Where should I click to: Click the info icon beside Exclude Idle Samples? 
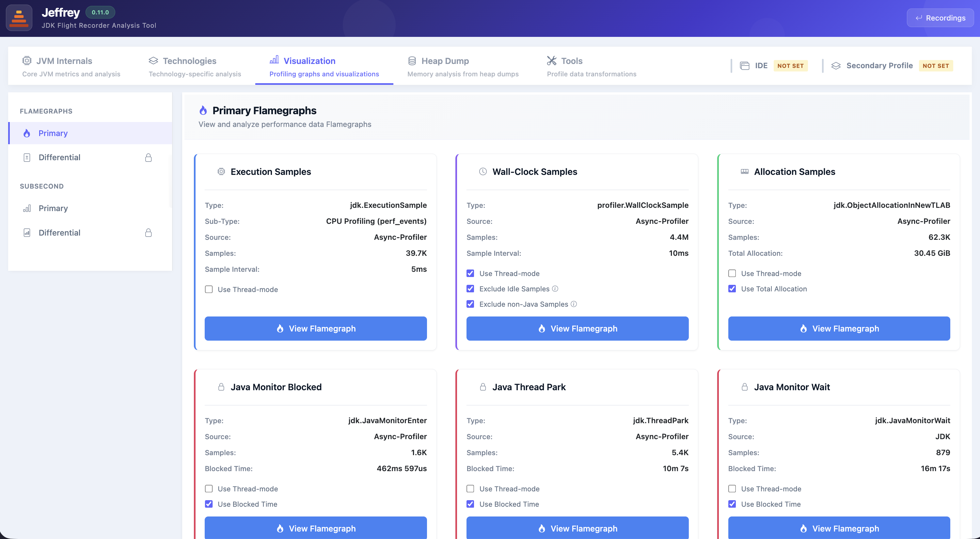tap(555, 288)
